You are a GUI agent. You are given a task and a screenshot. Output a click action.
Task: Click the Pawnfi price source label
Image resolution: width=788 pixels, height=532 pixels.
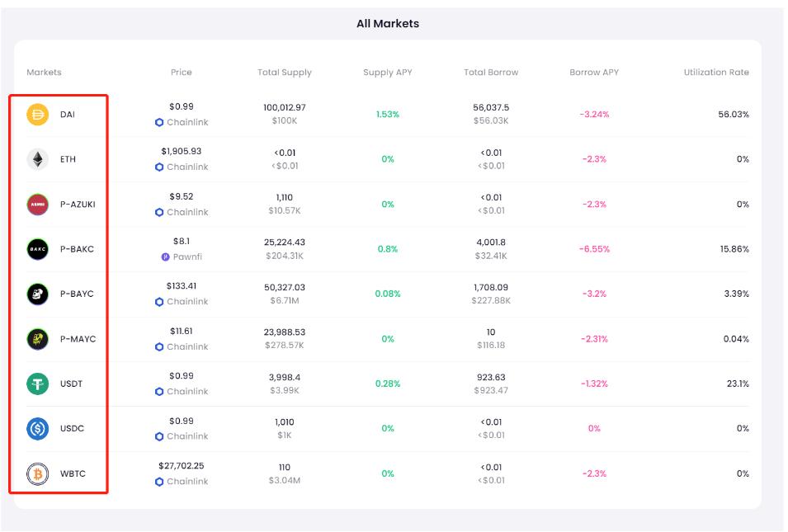pyautogui.click(x=187, y=257)
